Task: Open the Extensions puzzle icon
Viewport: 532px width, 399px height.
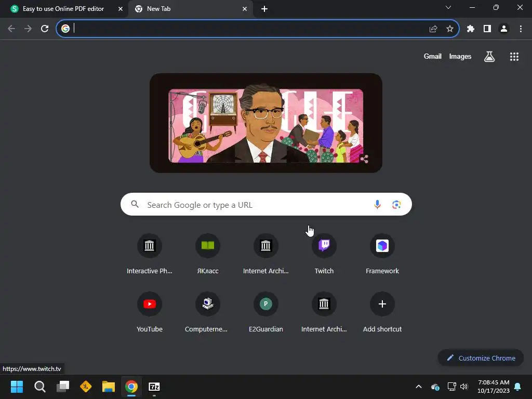Action: coord(471,29)
